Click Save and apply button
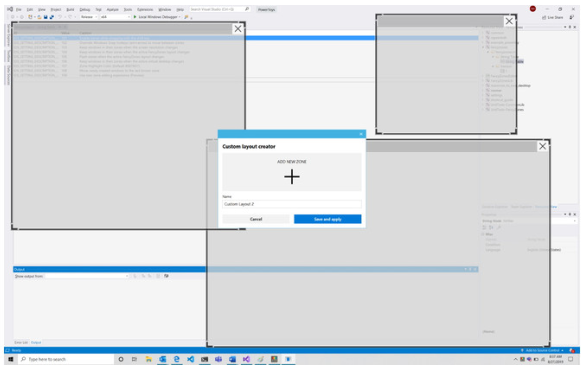 pos(327,219)
